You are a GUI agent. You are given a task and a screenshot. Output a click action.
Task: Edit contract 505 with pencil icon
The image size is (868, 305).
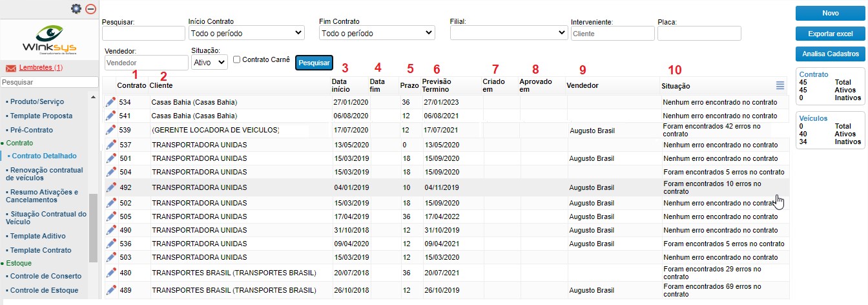click(110, 216)
